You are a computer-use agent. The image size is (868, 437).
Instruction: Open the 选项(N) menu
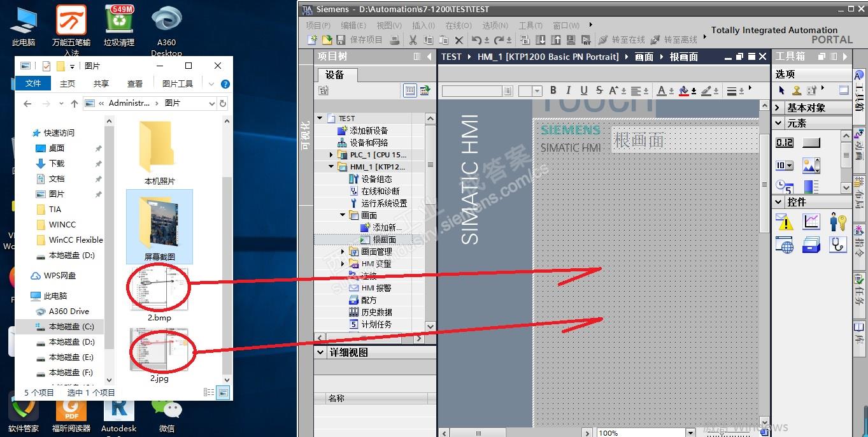[x=495, y=25]
